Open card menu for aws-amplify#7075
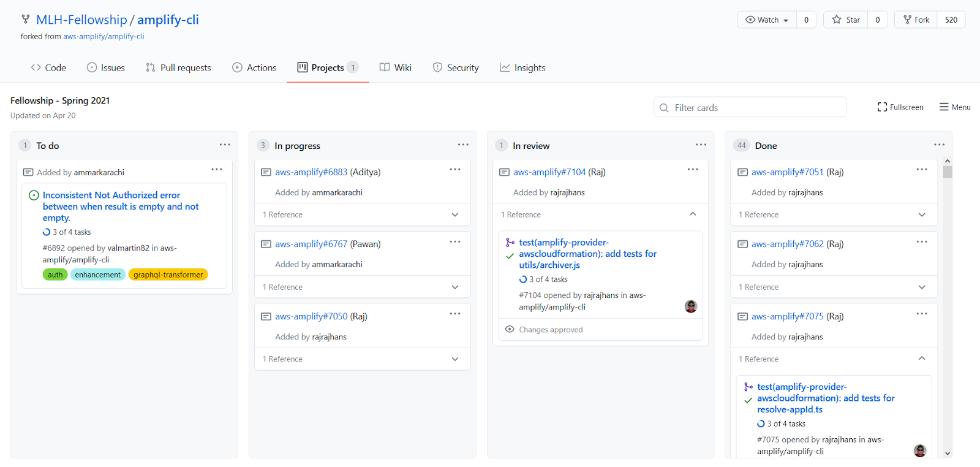The width and height of the screenshot is (980, 467). click(922, 314)
